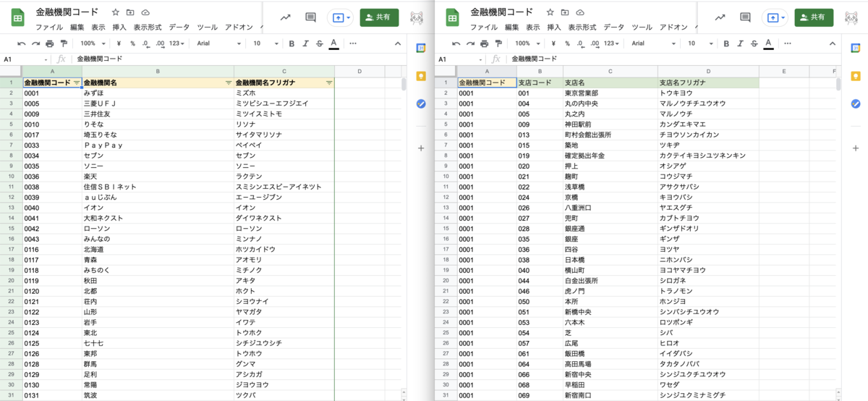Click get add-ons plus icon in left window

[x=421, y=148]
